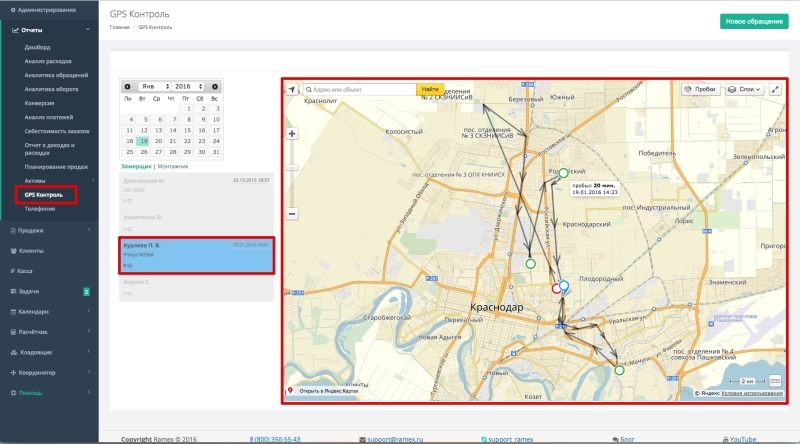Open GPS Контроль in the sidebar
Viewport: 800px width, 444px height.
point(46,195)
